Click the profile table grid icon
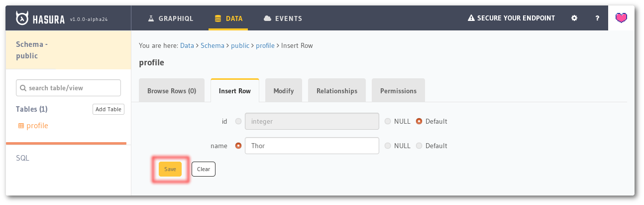644x205 pixels. pyautogui.click(x=21, y=126)
